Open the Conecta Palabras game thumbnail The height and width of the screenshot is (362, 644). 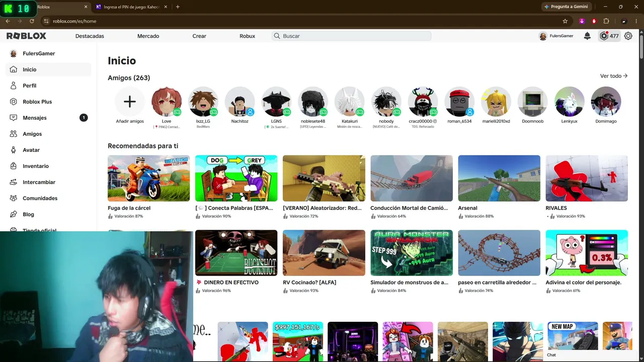236,178
